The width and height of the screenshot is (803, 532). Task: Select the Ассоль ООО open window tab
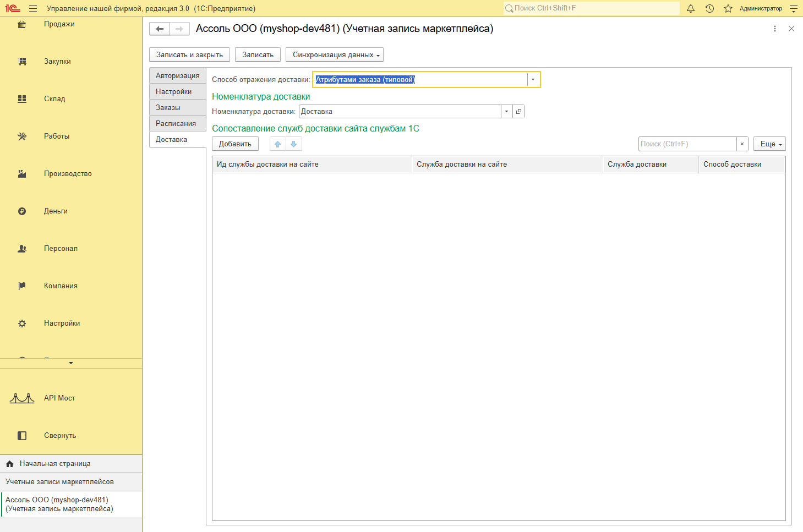pyautogui.click(x=71, y=504)
